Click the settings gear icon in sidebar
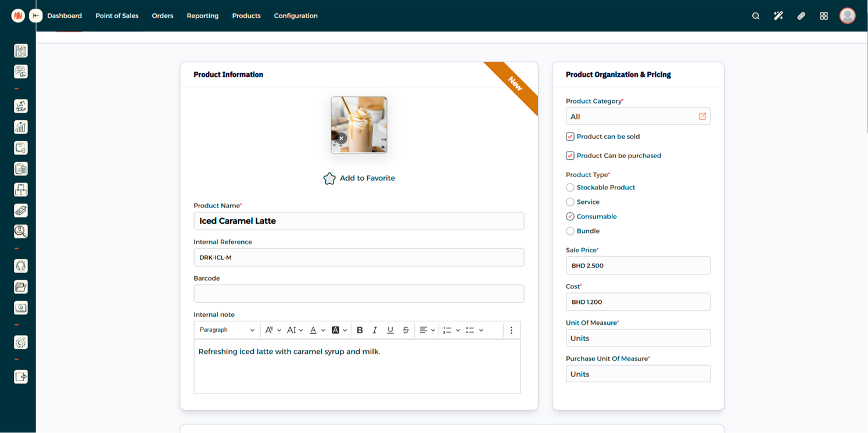The width and height of the screenshot is (868, 433). click(x=20, y=343)
